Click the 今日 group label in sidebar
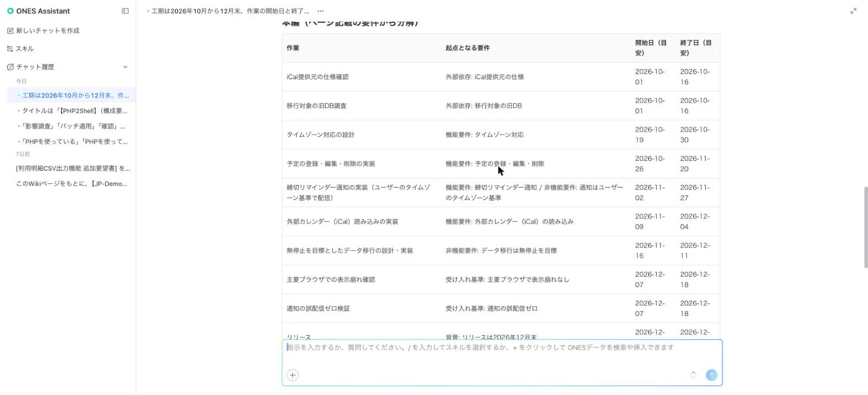 21,81
